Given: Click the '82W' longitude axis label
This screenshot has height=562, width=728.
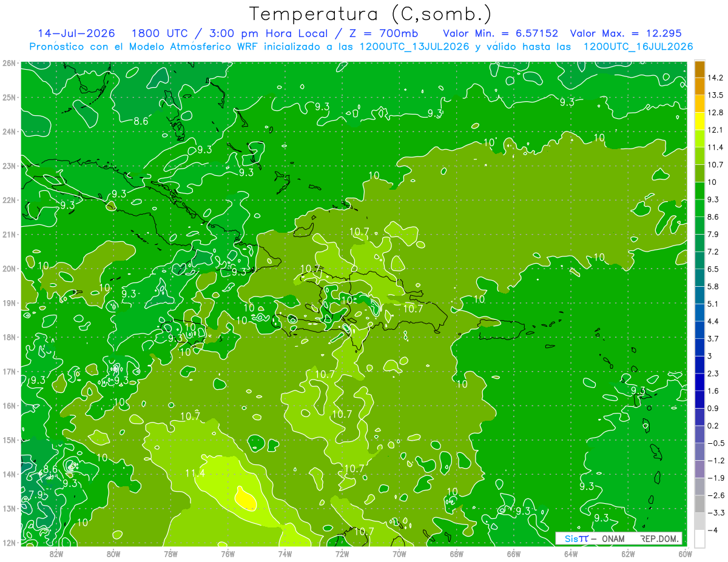Looking at the screenshot, I should pos(56,554).
